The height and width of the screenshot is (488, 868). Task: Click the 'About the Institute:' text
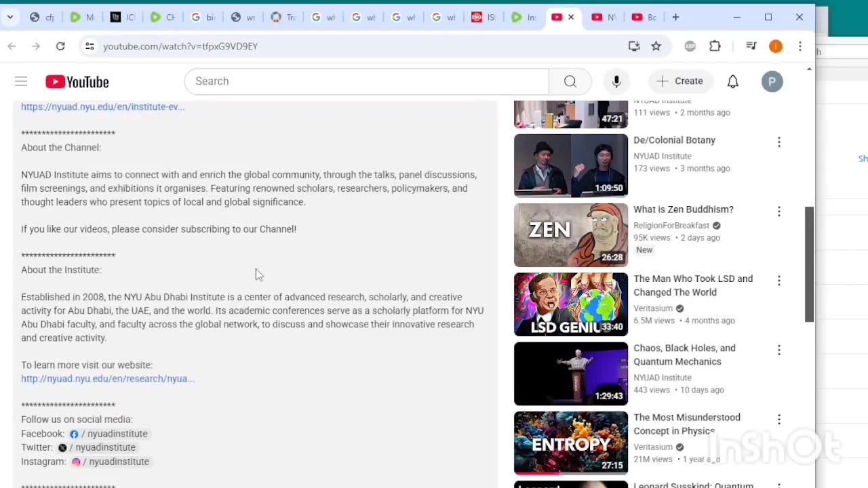[x=61, y=270]
